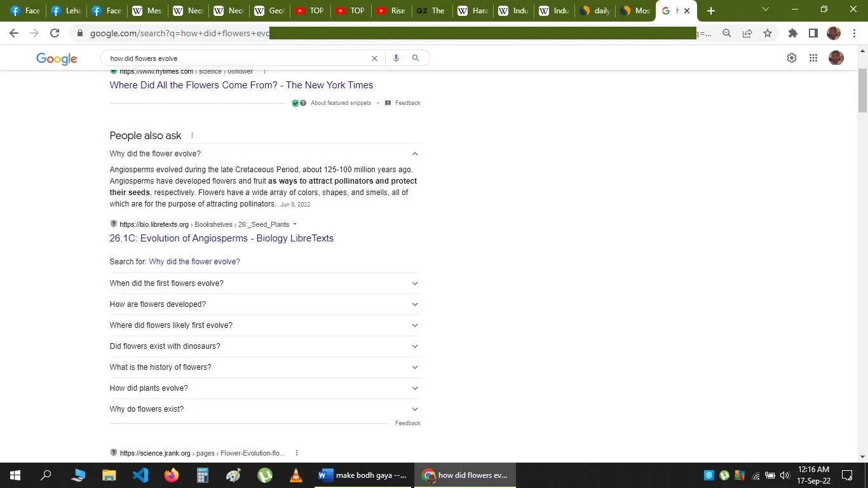Open Calculator from the taskbar
The image size is (868, 488).
point(203,475)
